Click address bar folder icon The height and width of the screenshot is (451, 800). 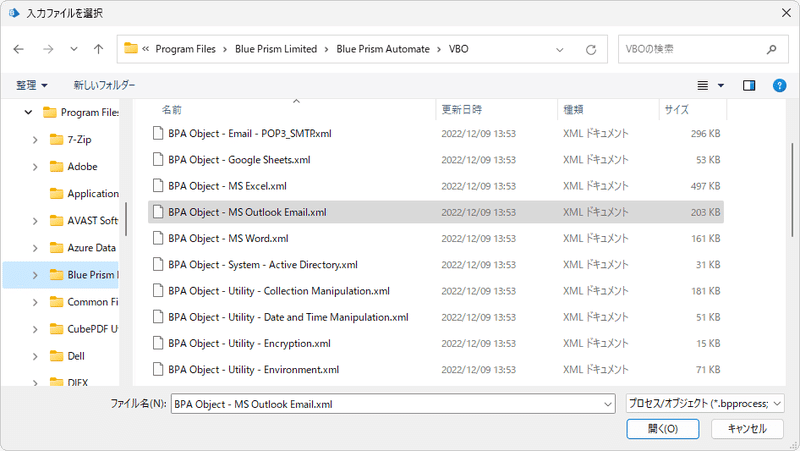(x=131, y=48)
